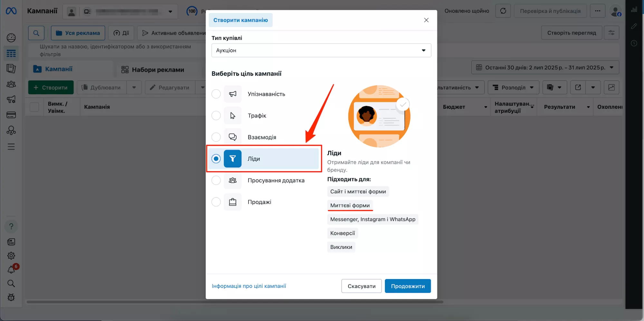Open notifications bell in sidebar

11,270
